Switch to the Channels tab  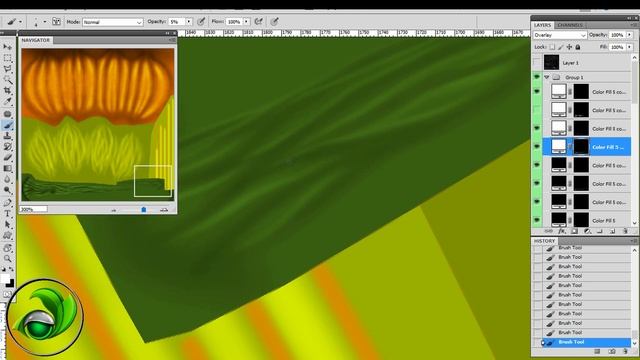click(x=570, y=25)
